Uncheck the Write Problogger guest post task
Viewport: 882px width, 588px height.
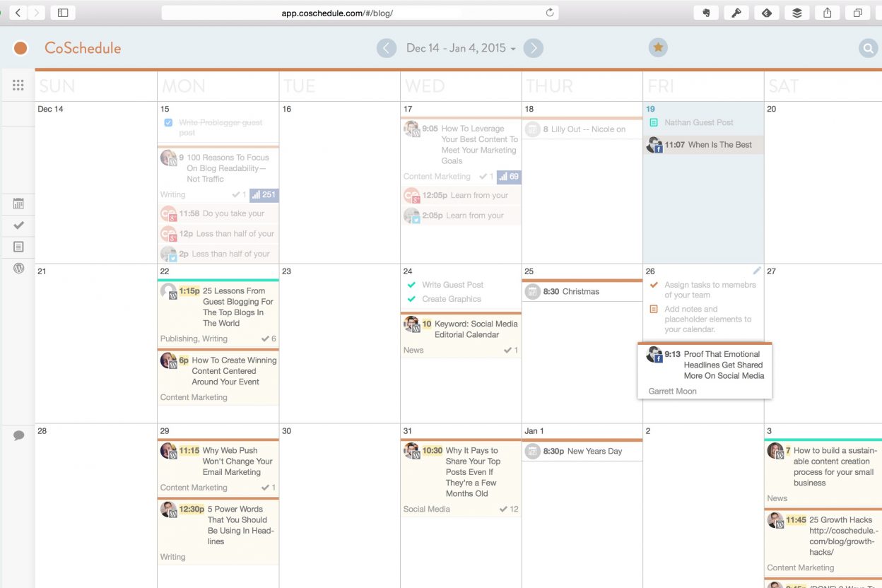point(168,123)
